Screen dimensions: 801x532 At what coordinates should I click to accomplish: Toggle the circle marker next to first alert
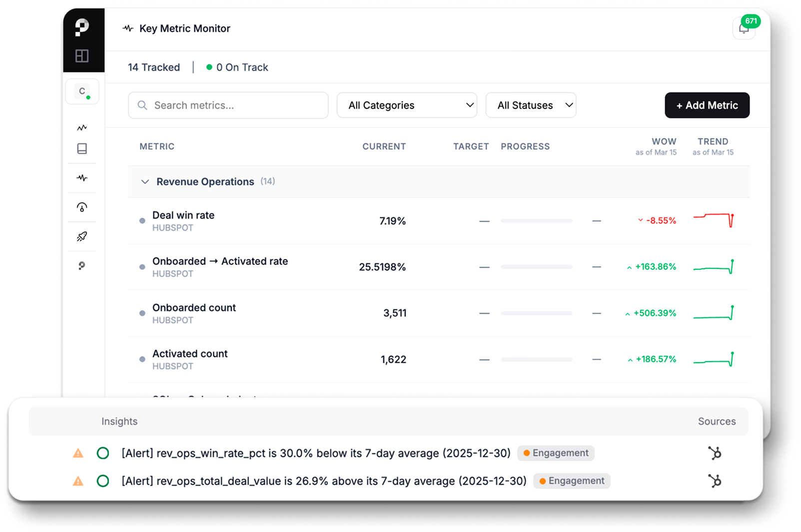tap(102, 453)
